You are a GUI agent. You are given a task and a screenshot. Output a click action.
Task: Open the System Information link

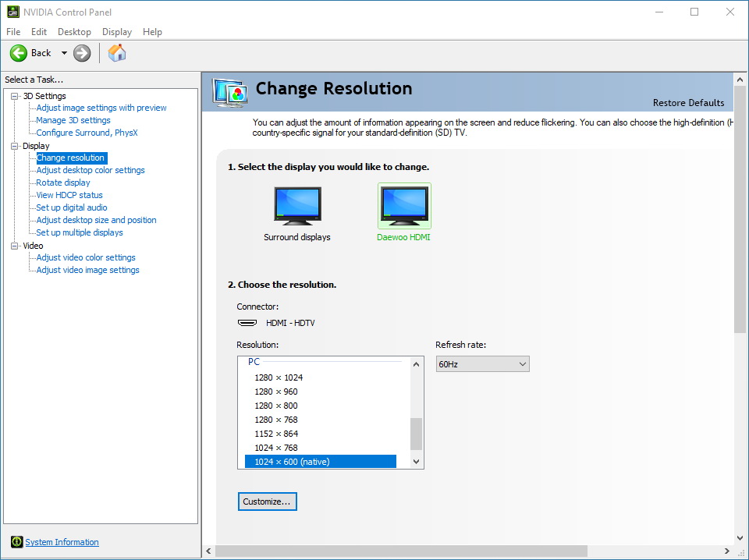pyautogui.click(x=62, y=542)
